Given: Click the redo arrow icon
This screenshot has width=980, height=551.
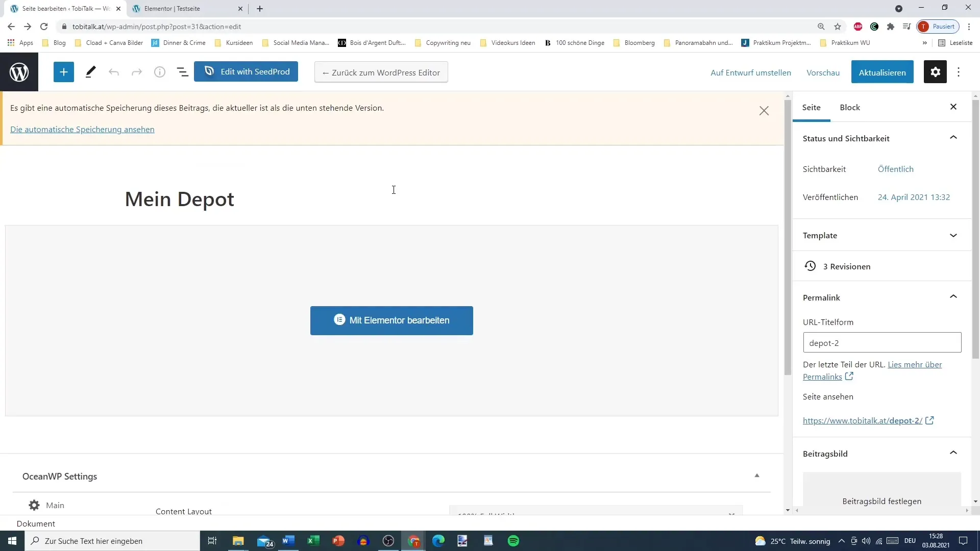Looking at the screenshot, I should tap(137, 72).
